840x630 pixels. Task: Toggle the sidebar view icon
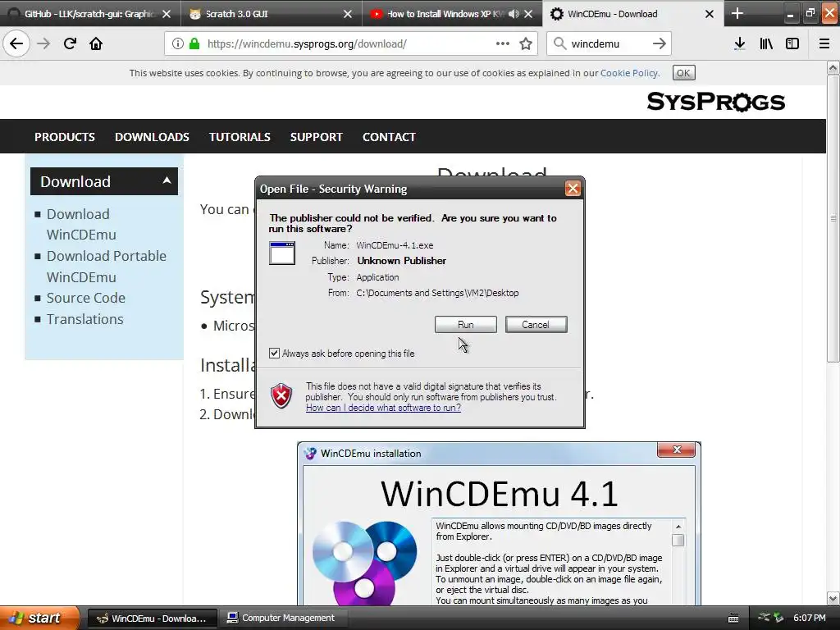tap(792, 44)
